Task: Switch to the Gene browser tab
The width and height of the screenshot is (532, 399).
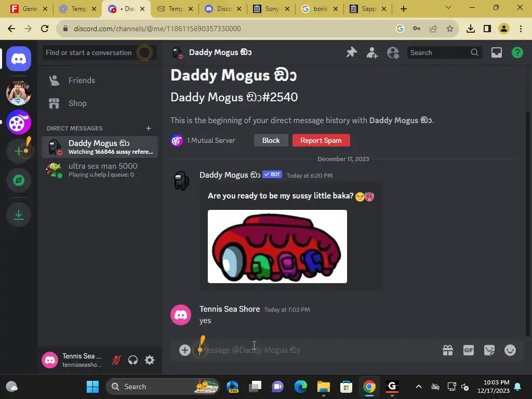Action: click(x=29, y=9)
